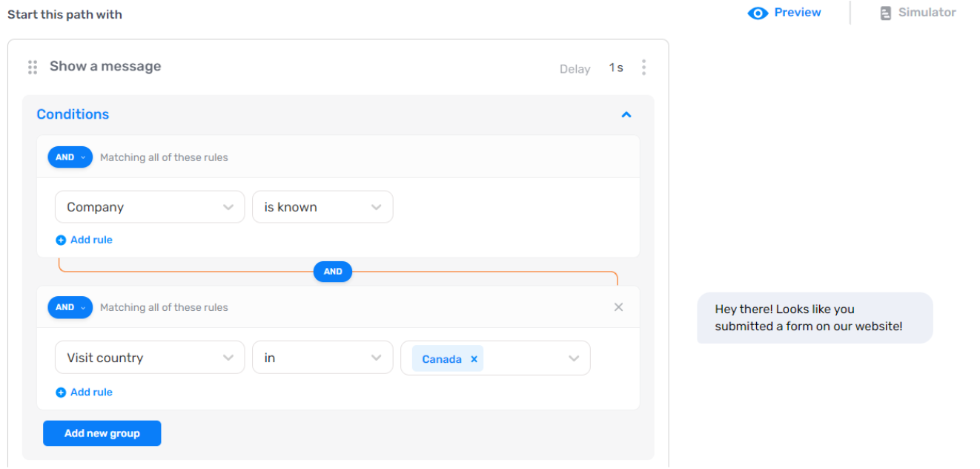
Task: Click the Add new group button
Action: tap(102, 433)
